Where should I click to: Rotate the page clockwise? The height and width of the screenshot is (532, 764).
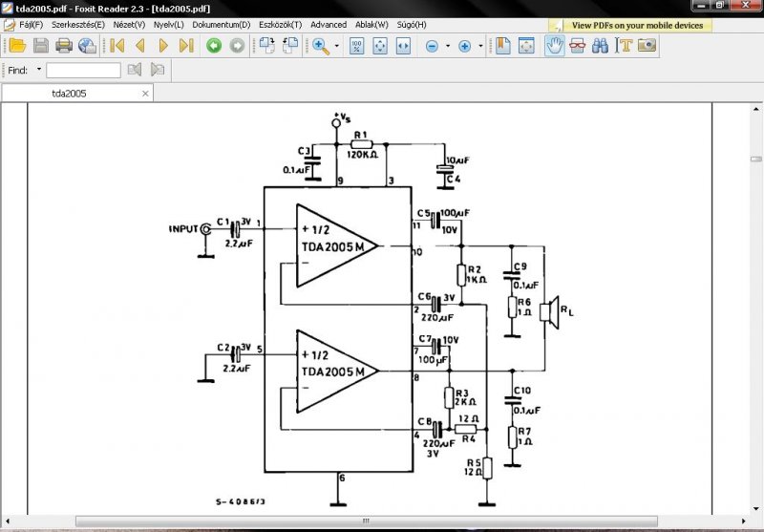click(266, 46)
